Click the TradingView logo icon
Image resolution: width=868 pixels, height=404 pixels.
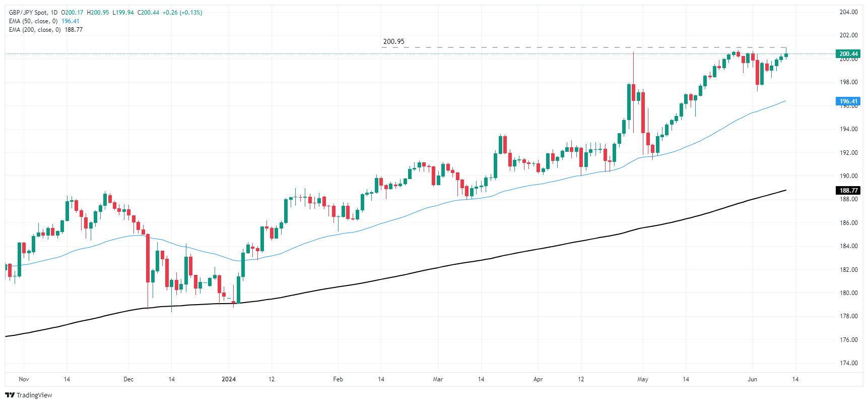[x=10, y=395]
